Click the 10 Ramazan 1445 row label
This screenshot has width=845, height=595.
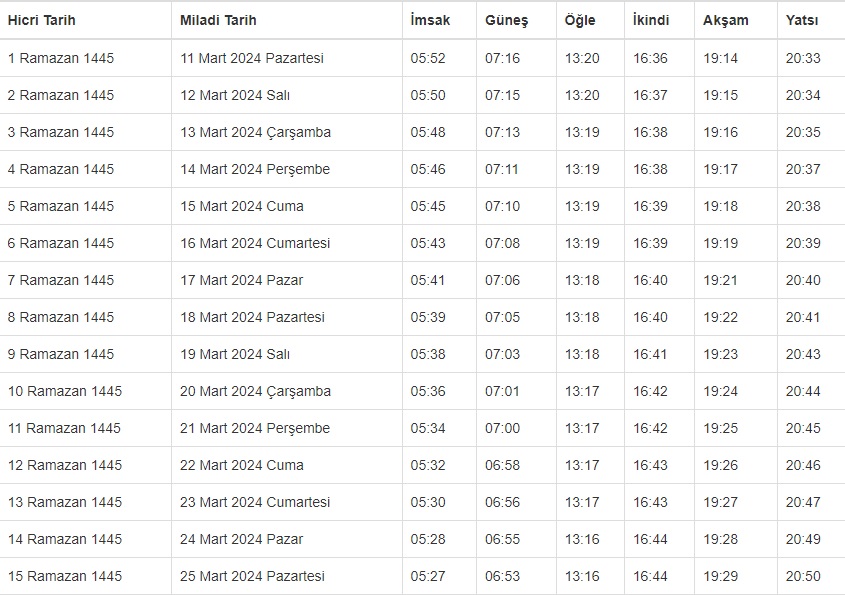pos(65,391)
